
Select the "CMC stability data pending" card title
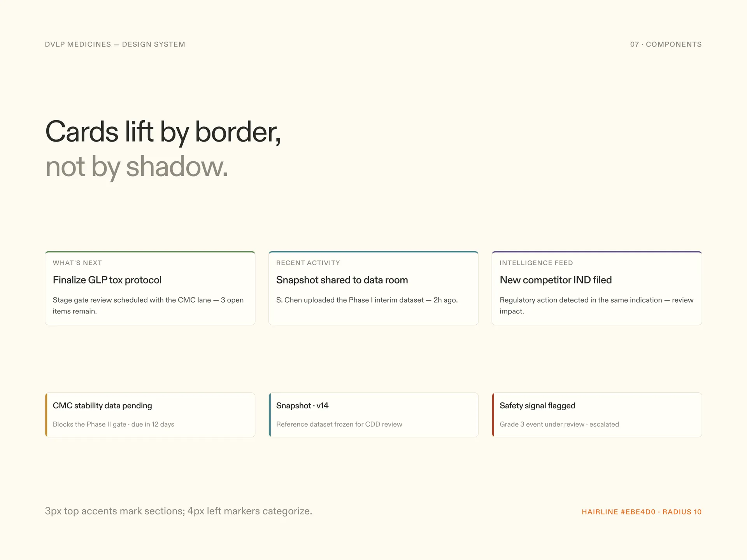[x=102, y=406]
